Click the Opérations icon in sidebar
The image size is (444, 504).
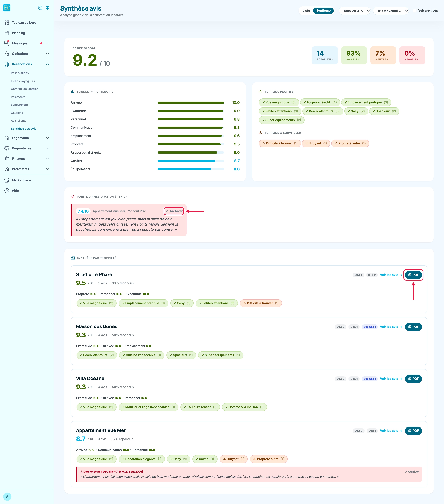pyautogui.click(x=7, y=54)
